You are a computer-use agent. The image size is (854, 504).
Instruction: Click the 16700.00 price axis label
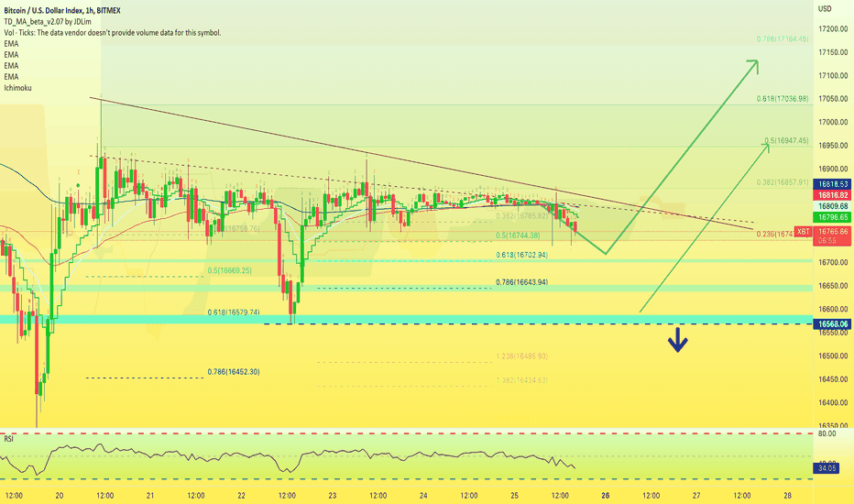coord(833,262)
